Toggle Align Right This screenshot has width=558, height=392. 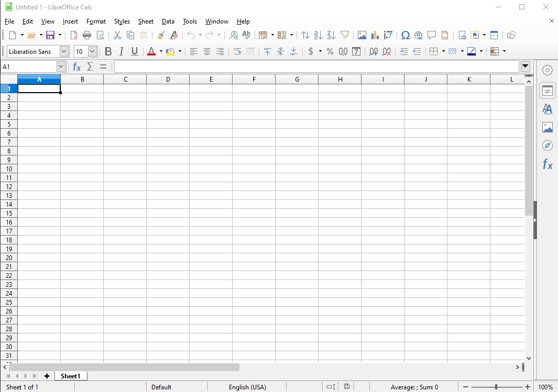220,51
